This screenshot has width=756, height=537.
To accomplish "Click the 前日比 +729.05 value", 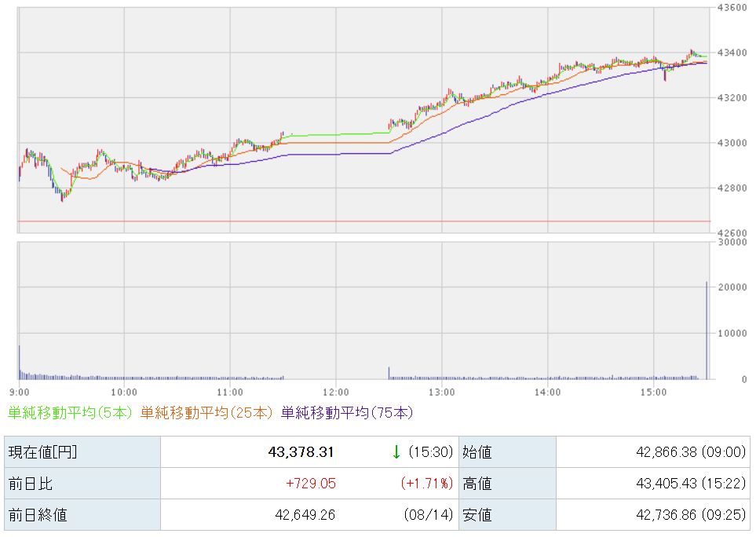I will (x=311, y=484).
